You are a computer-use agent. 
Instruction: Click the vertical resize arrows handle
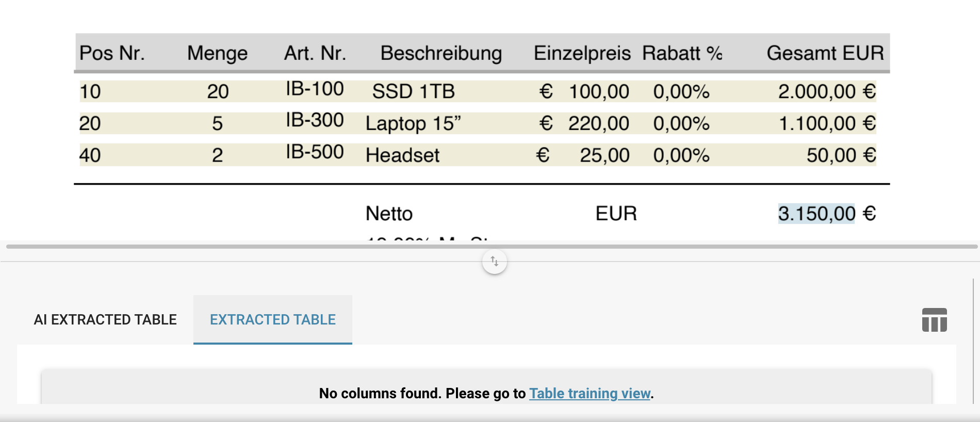[494, 262]
